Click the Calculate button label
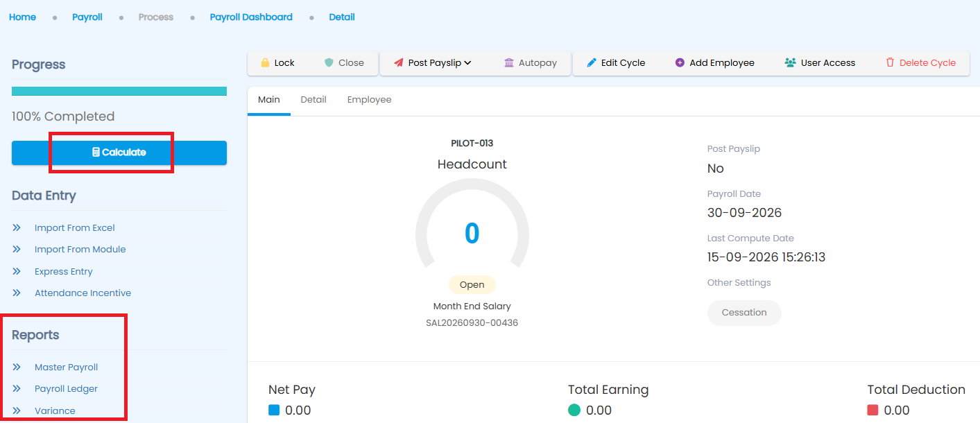Screen dimensions: 980x423 [x=124, y=153]
